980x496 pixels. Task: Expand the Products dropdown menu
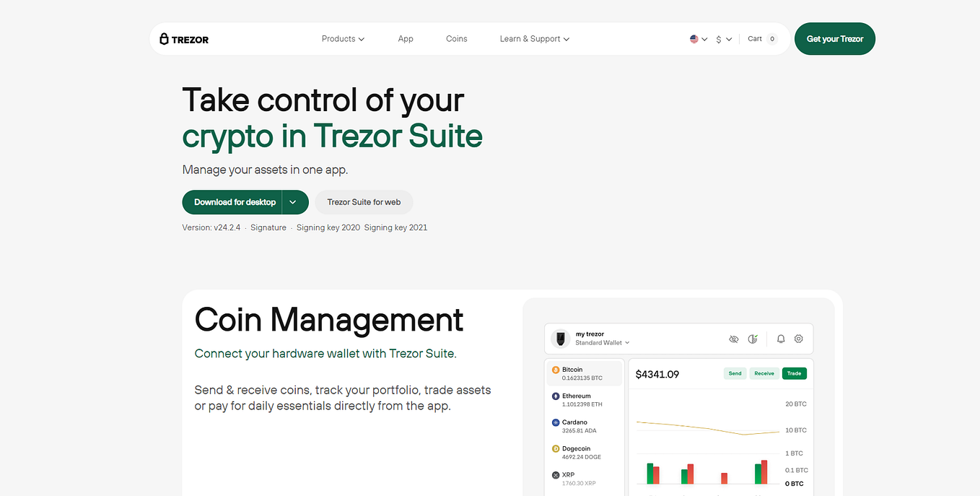(342, 38)
